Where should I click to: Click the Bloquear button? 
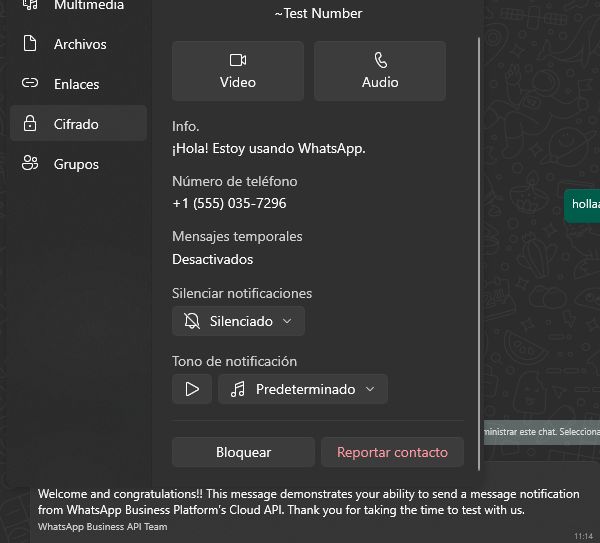pyautogui.click(x=243, y=452)
